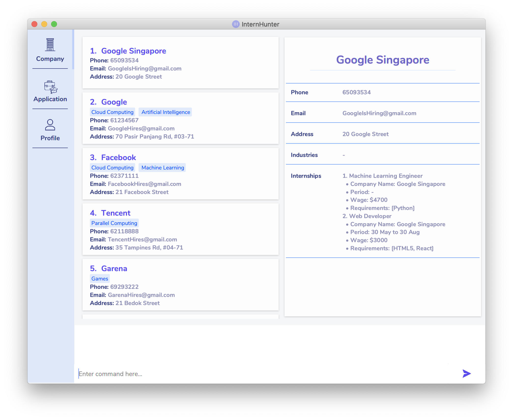Switch to the Profile tab label
Screen dimensions: 513x420
click(50, 138)
